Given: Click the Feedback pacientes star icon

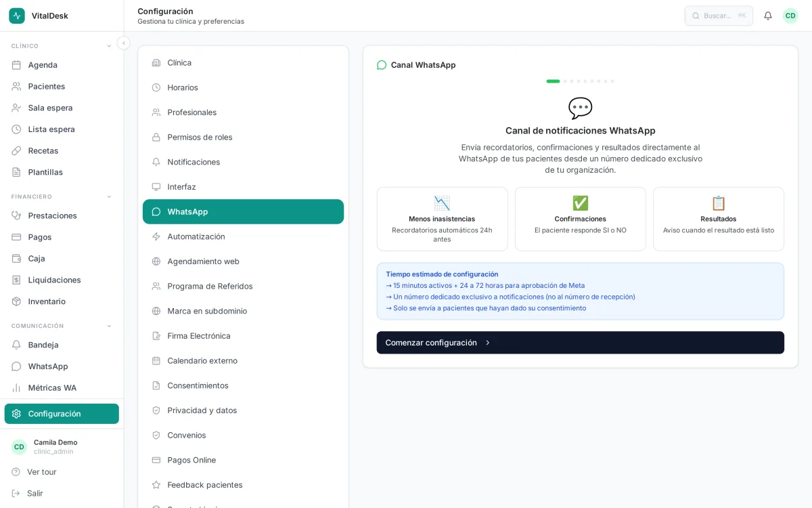Looking at the screenshot, I should point(156,485).
